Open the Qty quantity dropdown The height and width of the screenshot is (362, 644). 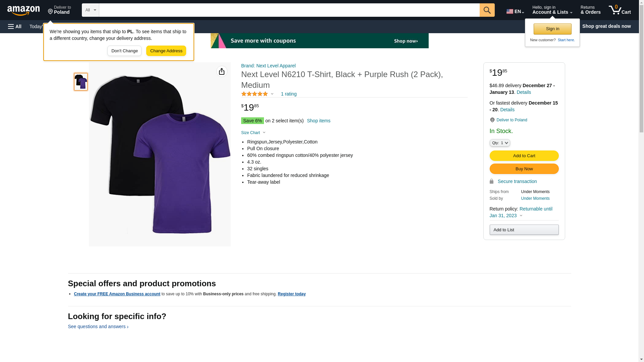coord(499,143)
